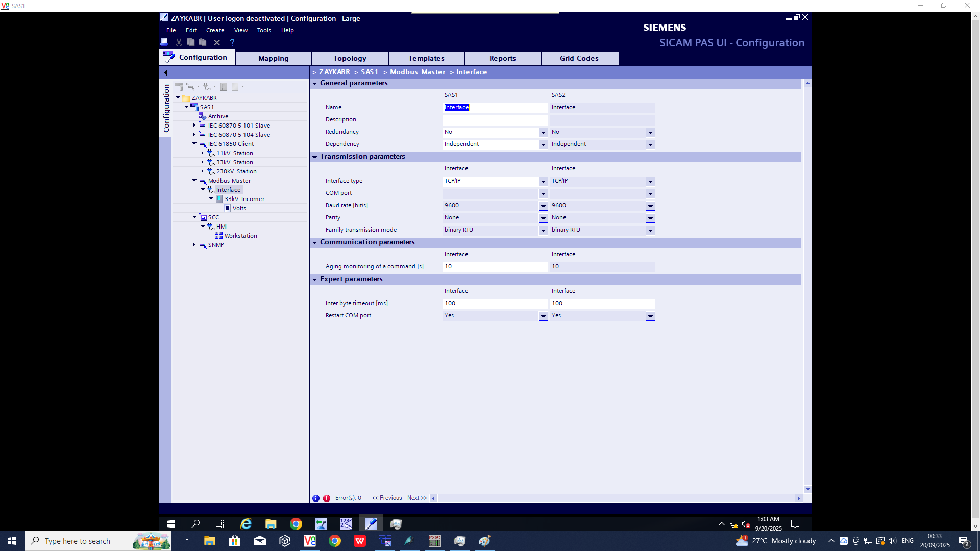
Task: Open the SAS1 Interface type dropdown
Action: [x=543, y=182]
